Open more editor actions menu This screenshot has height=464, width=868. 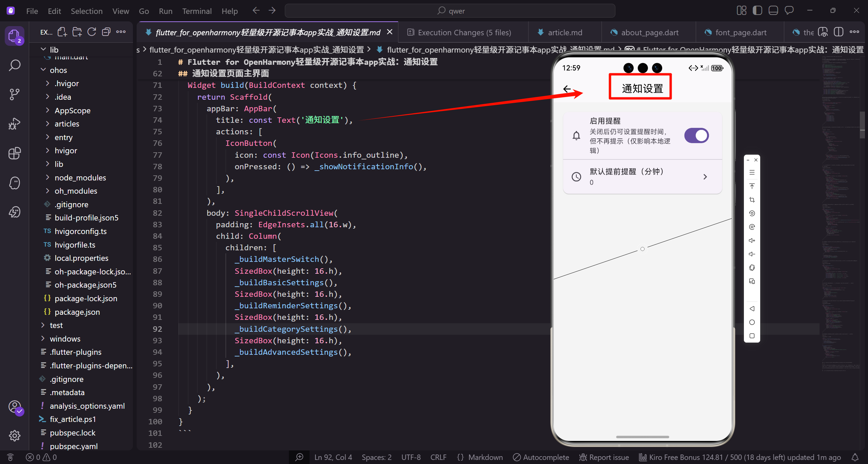(x=854, y=32)
